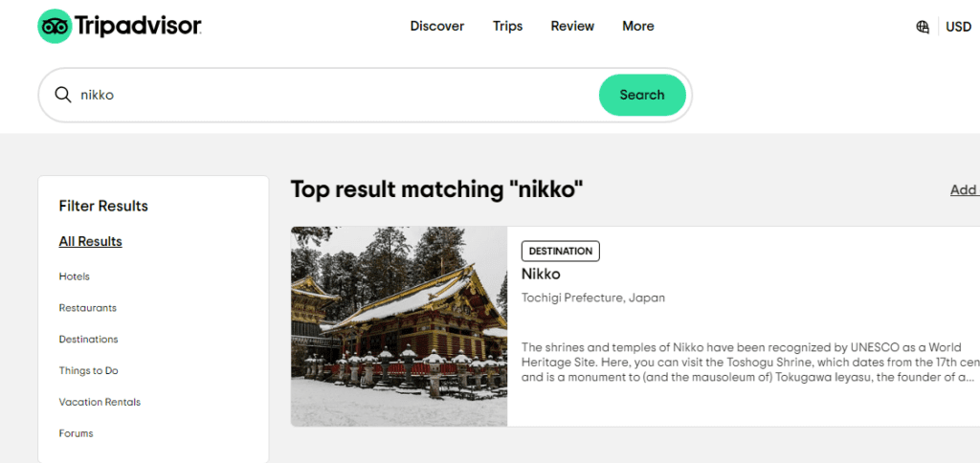Open the Discover menu
Screen dimensions: 980x463
[437, 26]
